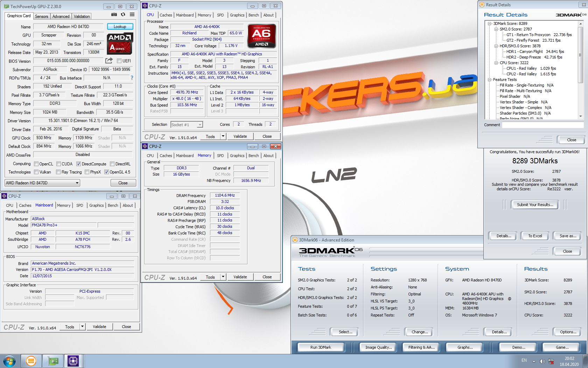Click the Graphs button in 3DMark06
This screenshot has width=588, height=368.
465,347
